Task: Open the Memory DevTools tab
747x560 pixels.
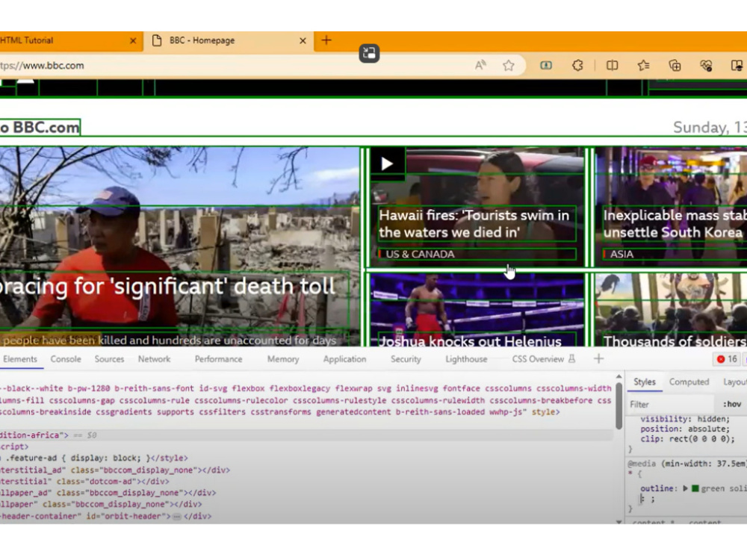Action: (283, 359)
